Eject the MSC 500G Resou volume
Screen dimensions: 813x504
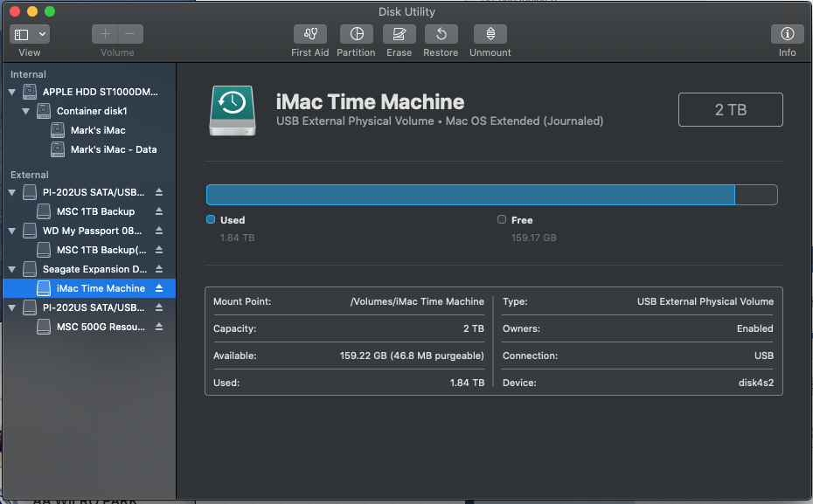click(159, 327)
